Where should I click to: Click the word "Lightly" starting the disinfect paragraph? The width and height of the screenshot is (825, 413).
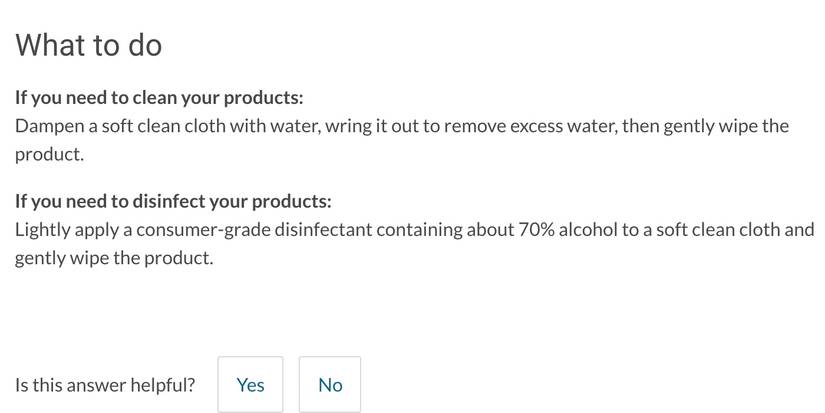(43, 230)
